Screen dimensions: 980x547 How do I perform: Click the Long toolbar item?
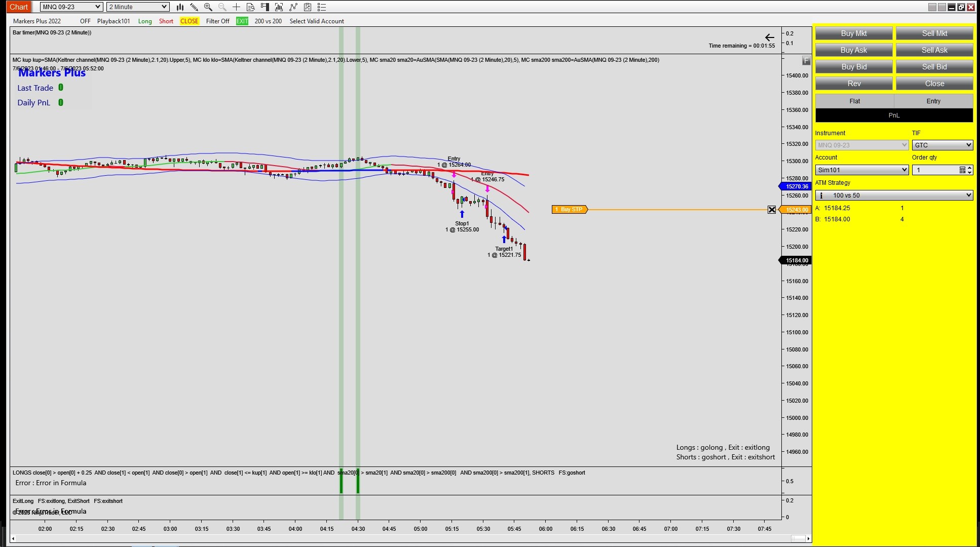(x=145, y=21)
